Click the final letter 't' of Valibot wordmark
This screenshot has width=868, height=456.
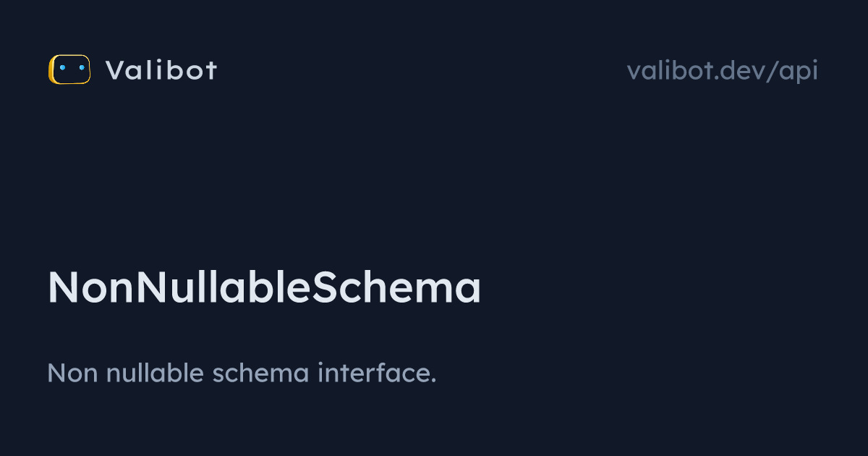(210, 70)
